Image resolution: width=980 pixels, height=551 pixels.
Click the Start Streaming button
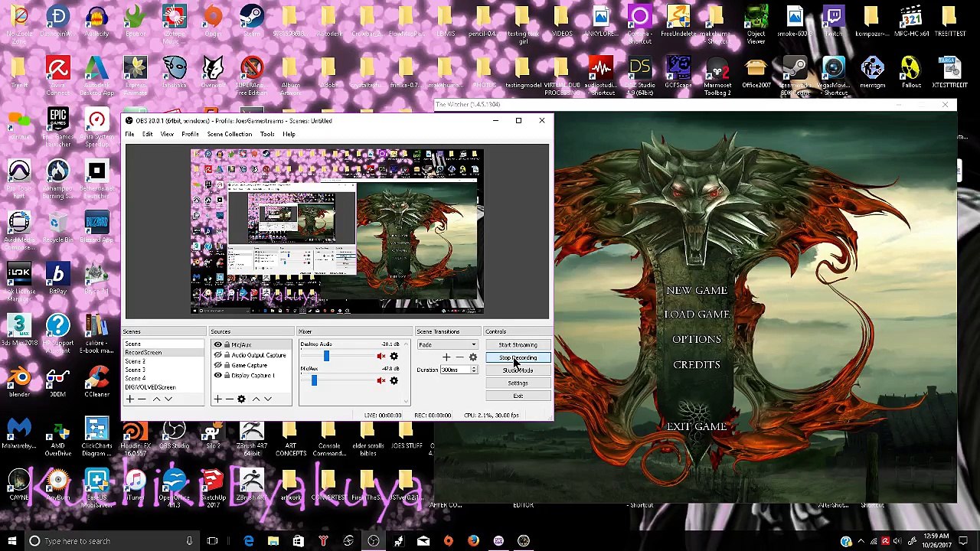coord(518,345)
